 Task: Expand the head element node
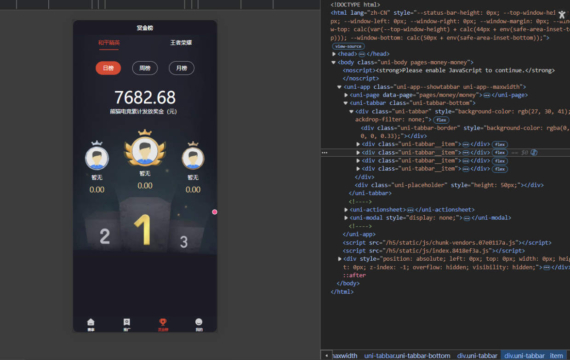pos(334,54)
